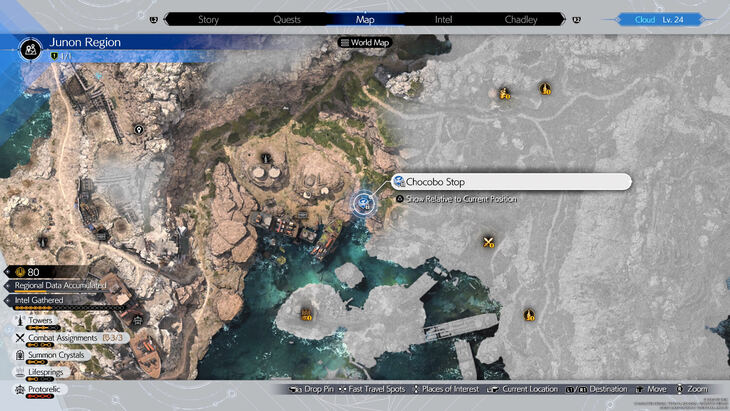Viewport: 730px width, 411px height.
Task: Select the tower marker near the village
Action: coord(265,157)
